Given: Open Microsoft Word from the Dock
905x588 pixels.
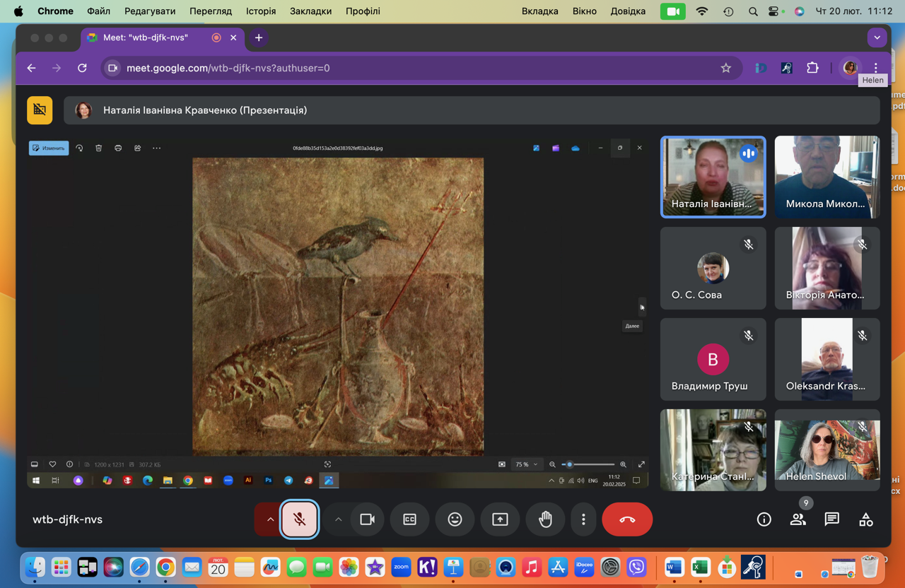Looking at the screenshot, I should click(x=674, y=567).
